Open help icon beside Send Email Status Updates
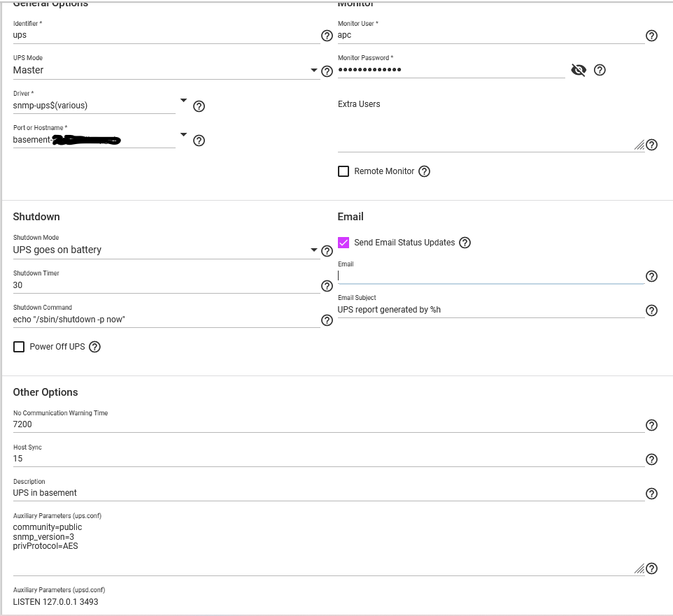The width and height of the screenshot is (673, 616). 465,243
